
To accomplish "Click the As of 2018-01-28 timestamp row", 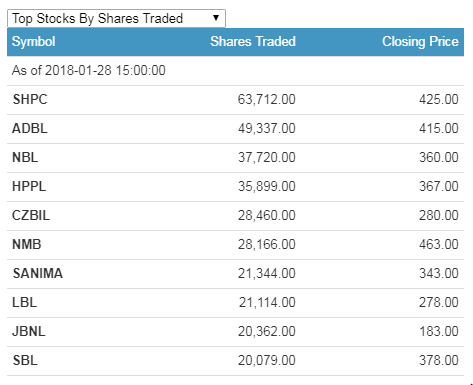I will pos(235,71).
